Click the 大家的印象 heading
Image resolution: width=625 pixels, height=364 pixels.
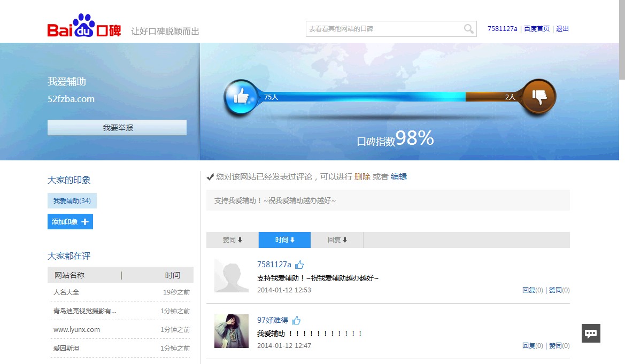point(69,180)
